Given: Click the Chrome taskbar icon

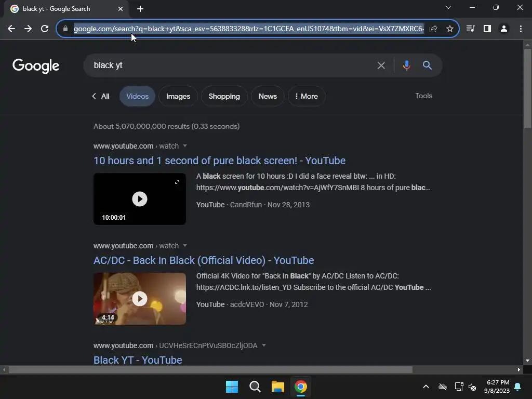Looking at the screenshot, I should (x=301, y=387).
